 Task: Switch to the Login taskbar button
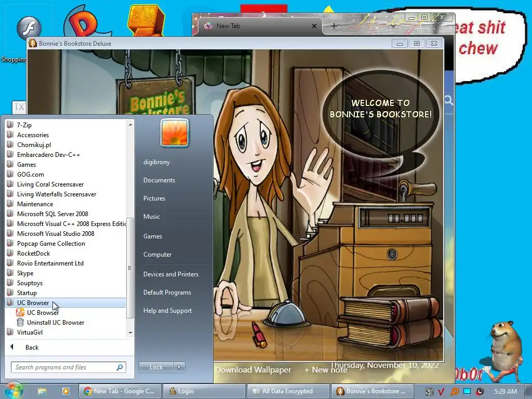coord(204,391)
